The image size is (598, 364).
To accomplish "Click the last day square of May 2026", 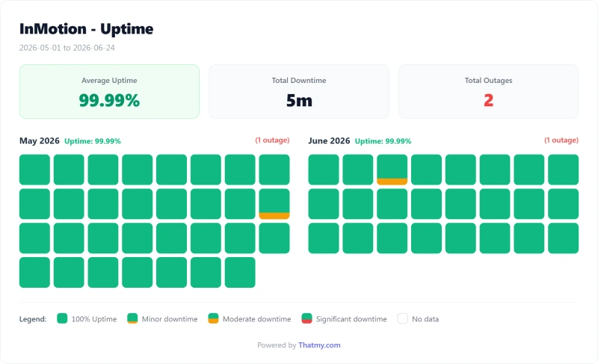I will [x=240, y=273].
